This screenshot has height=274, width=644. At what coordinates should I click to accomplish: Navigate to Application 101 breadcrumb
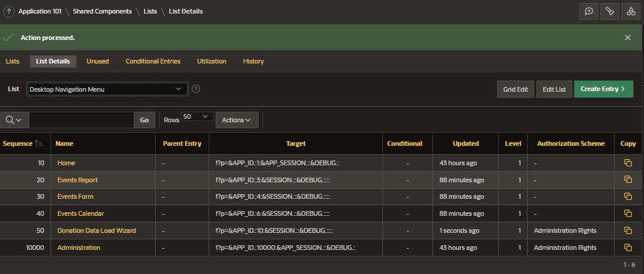tap(40, 12)
